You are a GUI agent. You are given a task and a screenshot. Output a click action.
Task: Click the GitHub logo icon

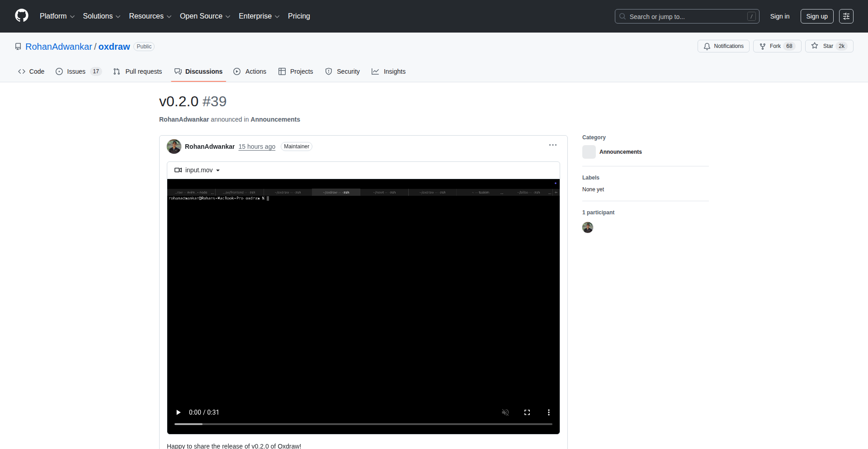pos(22,16)
